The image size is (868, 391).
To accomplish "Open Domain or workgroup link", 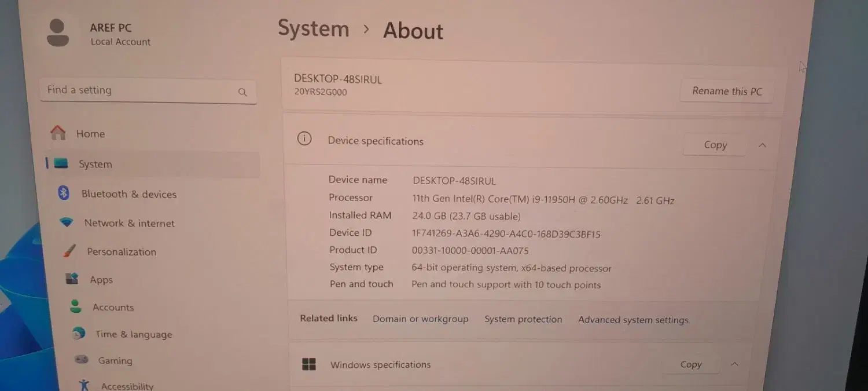I will click(x=420, y=319).
